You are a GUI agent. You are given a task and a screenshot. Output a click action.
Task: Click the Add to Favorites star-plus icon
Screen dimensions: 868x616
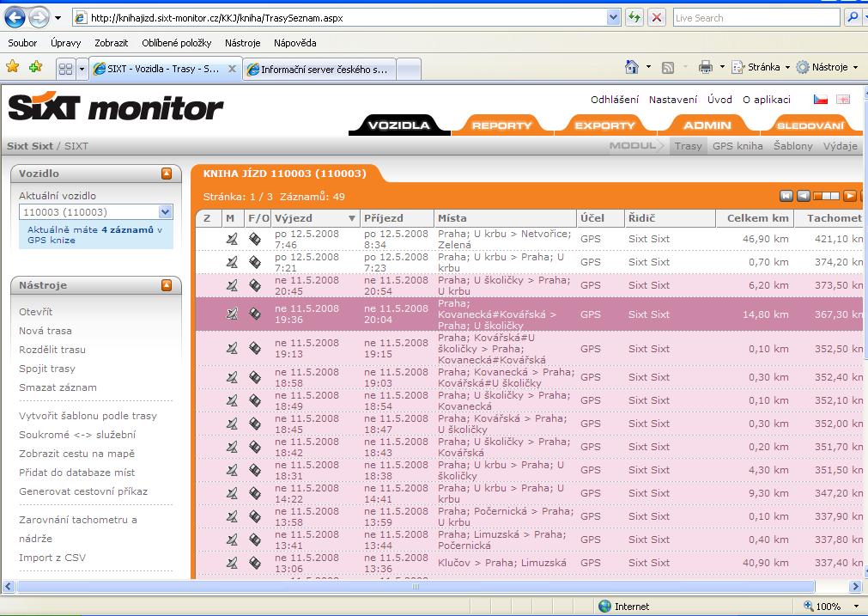coord(36,67)
